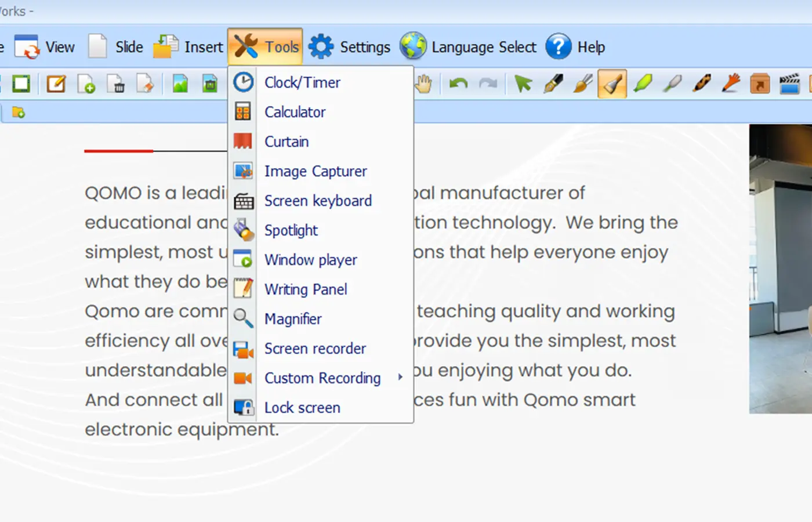Select the leopard texture pen tool
The image size is (812, 522).
702,84
